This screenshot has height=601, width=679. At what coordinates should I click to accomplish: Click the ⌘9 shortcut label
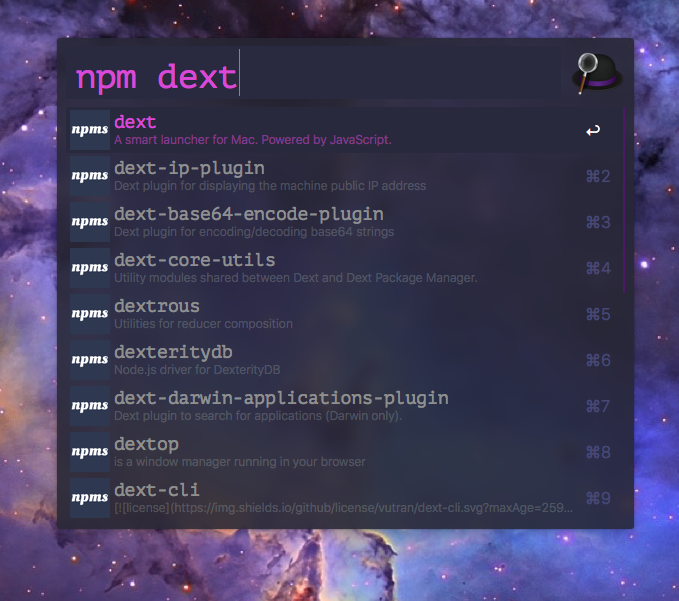click(598, 498)
